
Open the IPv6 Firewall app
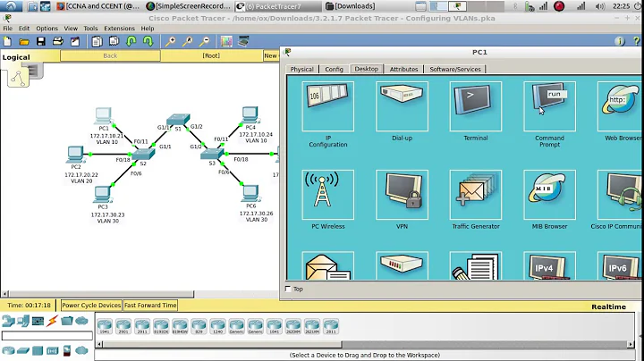point(620,265)
